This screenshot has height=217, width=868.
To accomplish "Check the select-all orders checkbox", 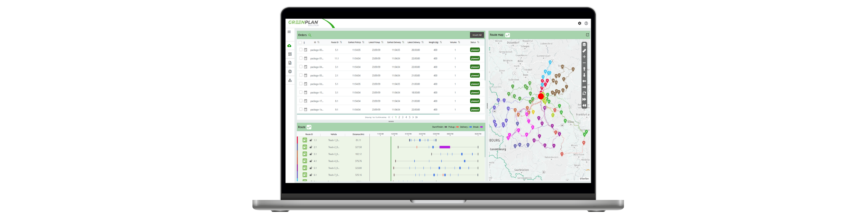I will pyautogui.click(x=300, y=42).
